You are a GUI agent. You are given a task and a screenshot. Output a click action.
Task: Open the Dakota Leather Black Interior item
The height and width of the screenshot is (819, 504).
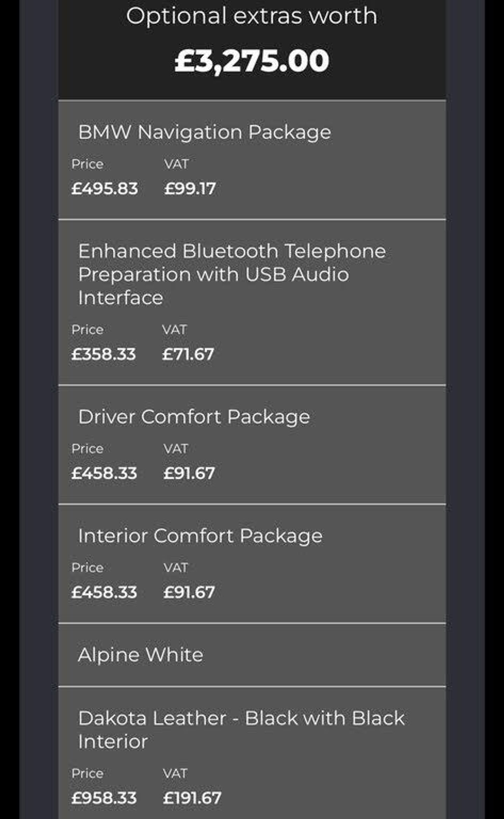(241, 730)
